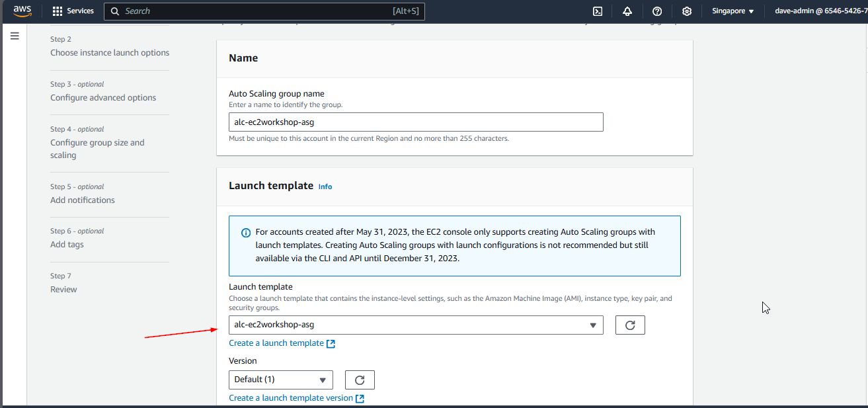The image size is (868, 408).
Task: Open the notifications bell
Action: click(x=627, y=11)
